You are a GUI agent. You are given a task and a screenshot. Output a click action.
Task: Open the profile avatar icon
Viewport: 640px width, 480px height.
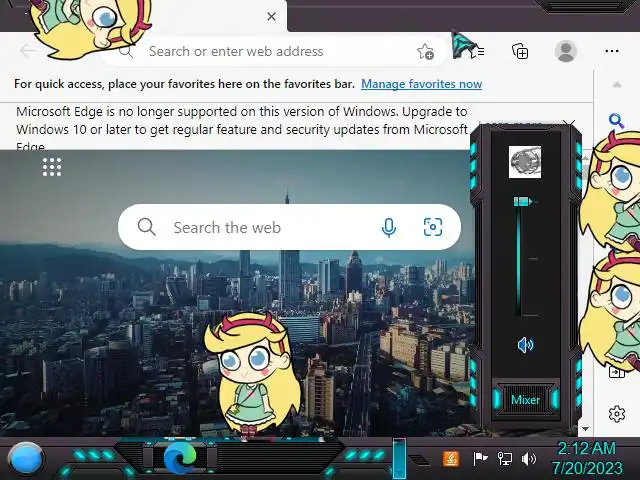(x=566, y=51)
